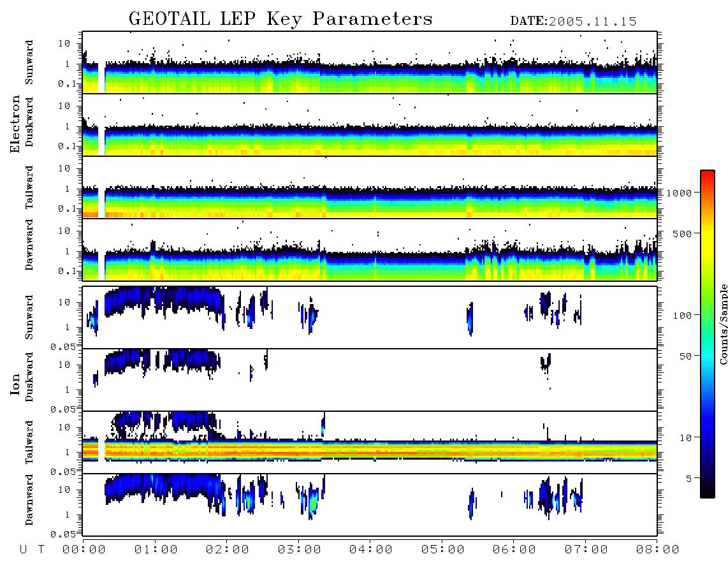Viewport: 728px width, 561px height.
Task: Select the DATE:2005.11.15 label
Action: coord(573,22)
